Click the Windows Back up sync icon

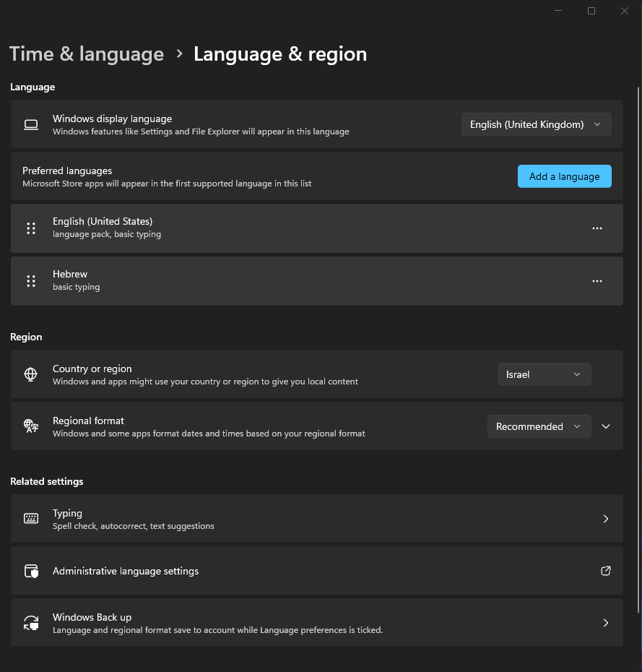31,623
